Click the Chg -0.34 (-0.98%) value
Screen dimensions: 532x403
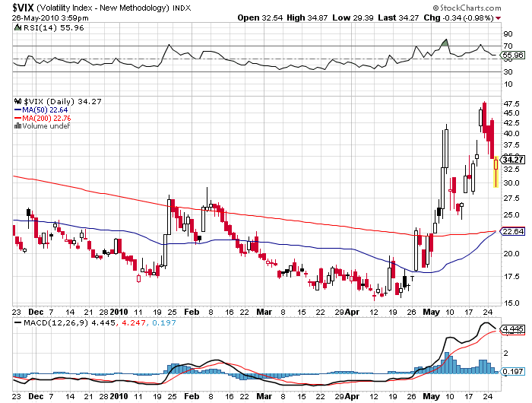(459, 18)
